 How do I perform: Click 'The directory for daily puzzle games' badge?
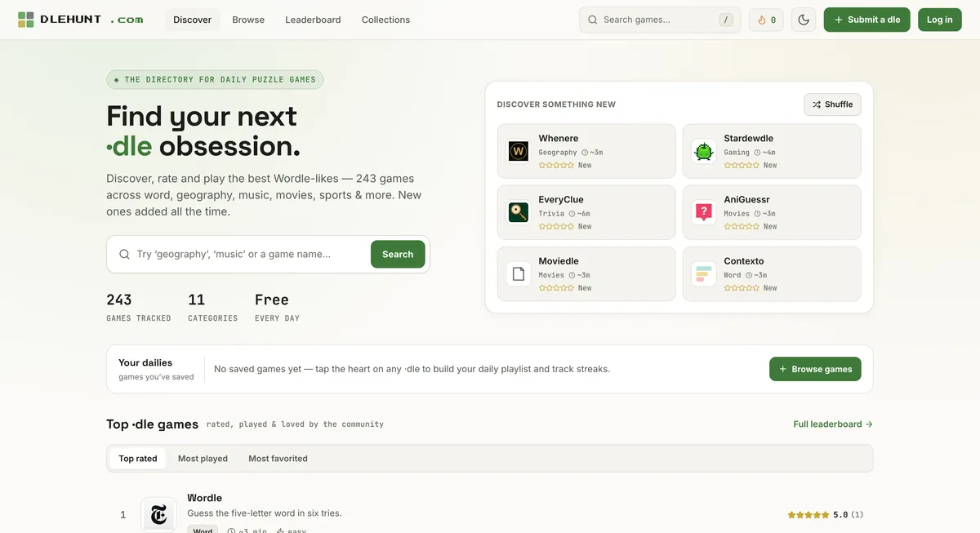coord(215,80)
